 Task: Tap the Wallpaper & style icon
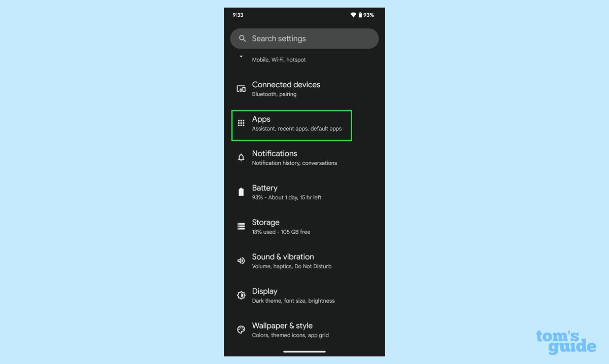[241, 330]
